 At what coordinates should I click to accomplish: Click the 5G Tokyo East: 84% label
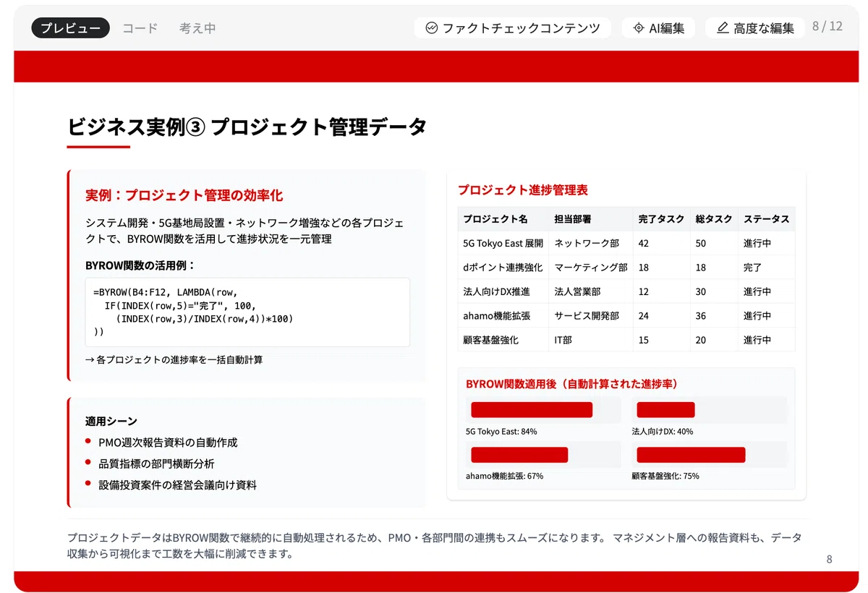point(501,432)
